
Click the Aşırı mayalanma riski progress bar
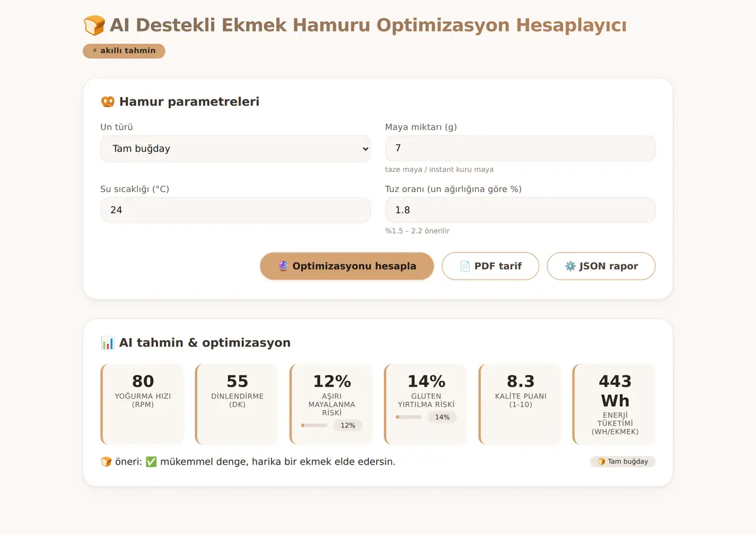click(314, 426)
